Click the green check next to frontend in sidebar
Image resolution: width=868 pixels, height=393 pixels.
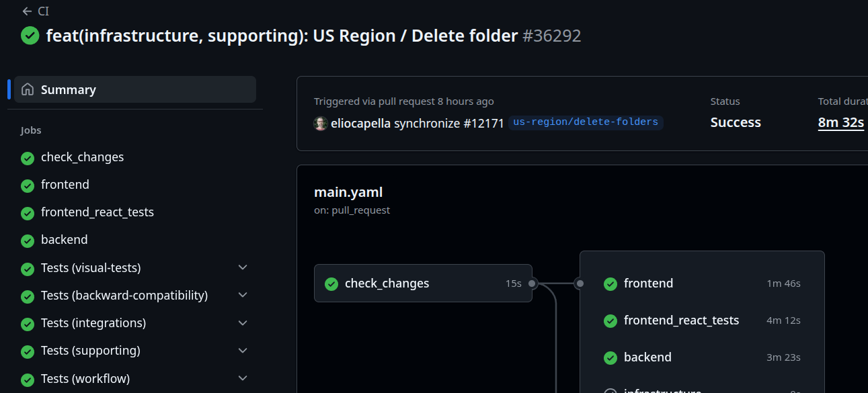(28, 185)
